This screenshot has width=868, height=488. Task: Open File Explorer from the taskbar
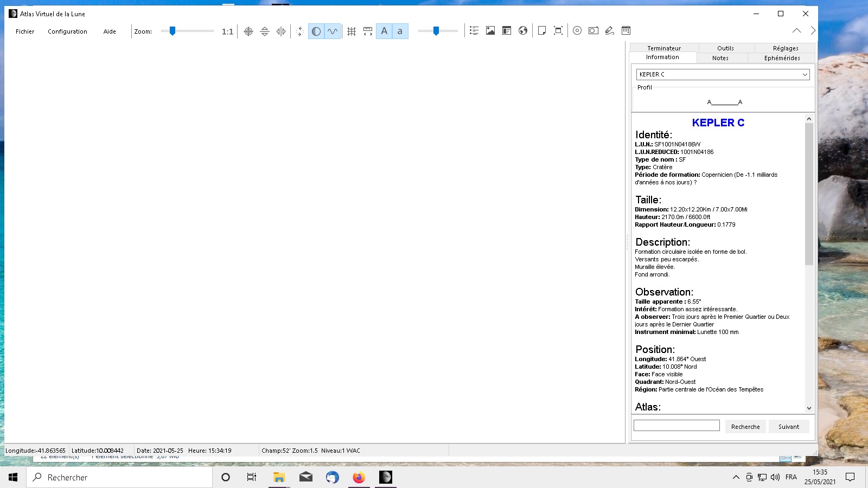pyautogui.click(x=279, y=477)
